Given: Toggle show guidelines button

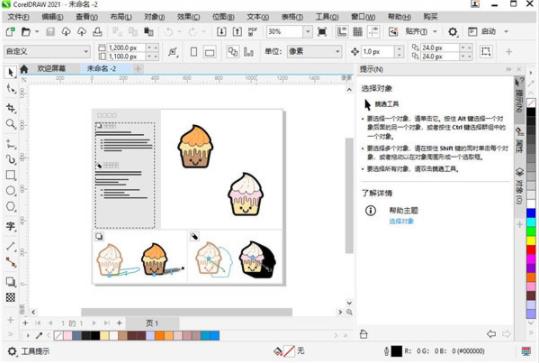Looking at the screenshot, I should pyautogui.click(x=374, y=32).
